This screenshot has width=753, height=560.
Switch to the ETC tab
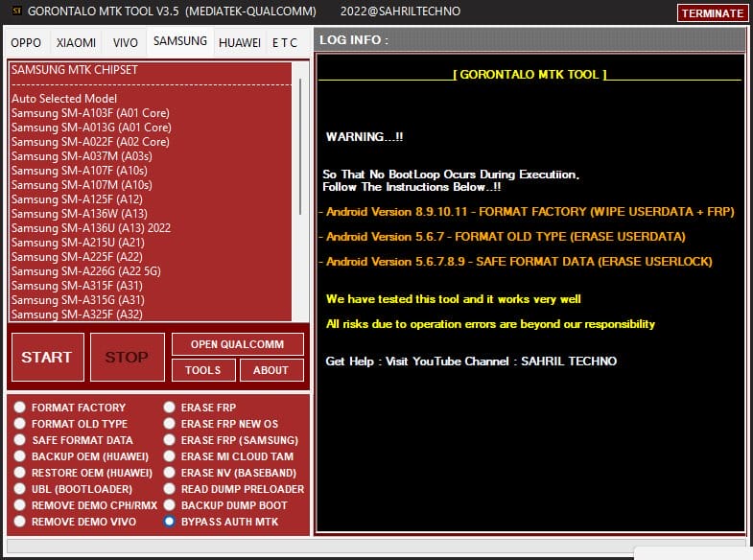pos(285,43)
